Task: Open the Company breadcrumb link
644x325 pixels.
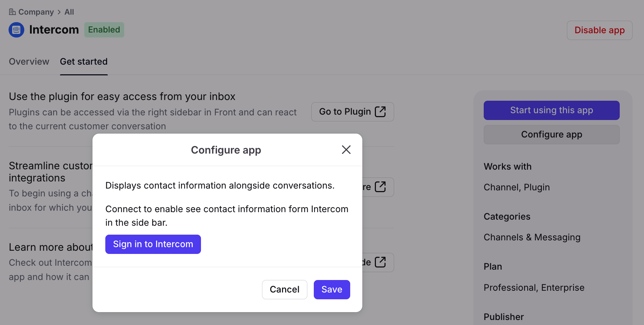Action: [36, 12]
